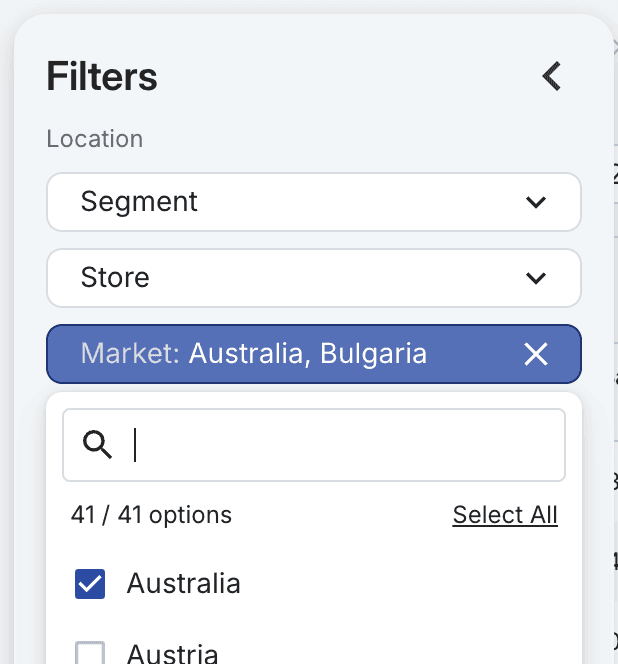618x664 pixels.
Task: Click the 'Market:' label inside the chip
Action: point(130,354)
